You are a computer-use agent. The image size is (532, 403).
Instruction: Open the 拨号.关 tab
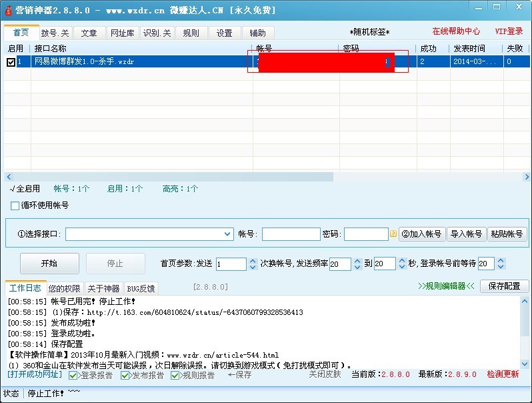[x=55, y=33]
